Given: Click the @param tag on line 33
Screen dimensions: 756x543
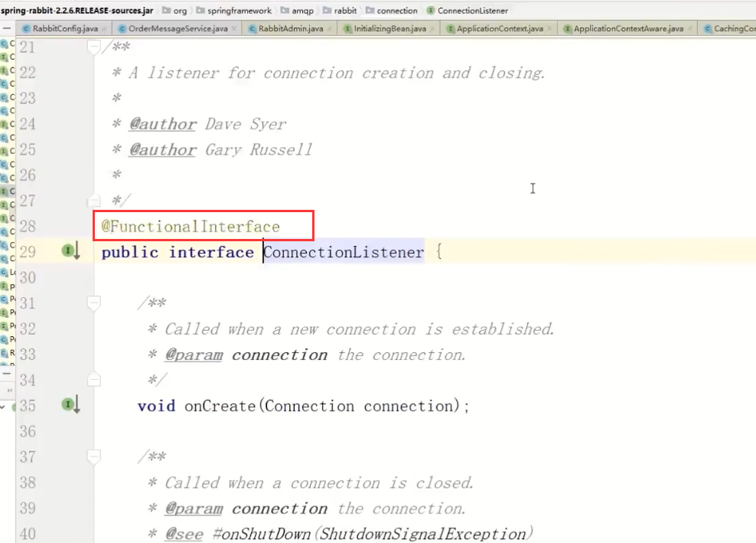Looking at the screenshot, I should coord(194,355).
